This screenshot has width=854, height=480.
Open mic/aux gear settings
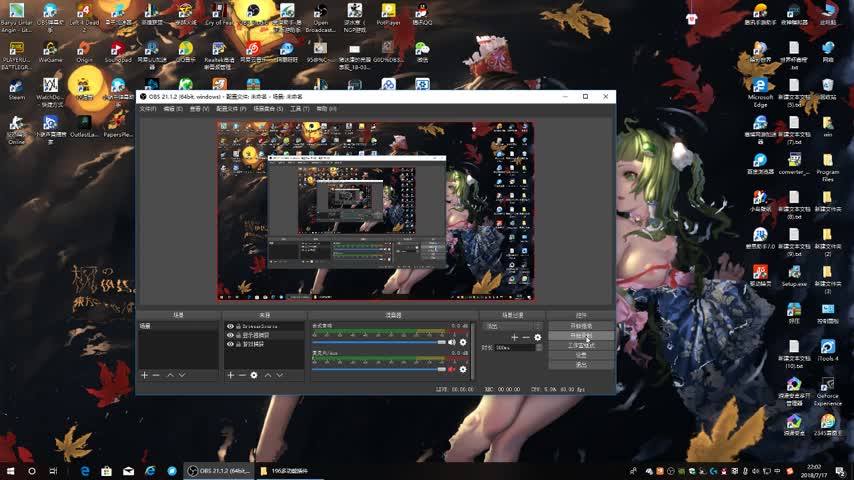point(463,369)
